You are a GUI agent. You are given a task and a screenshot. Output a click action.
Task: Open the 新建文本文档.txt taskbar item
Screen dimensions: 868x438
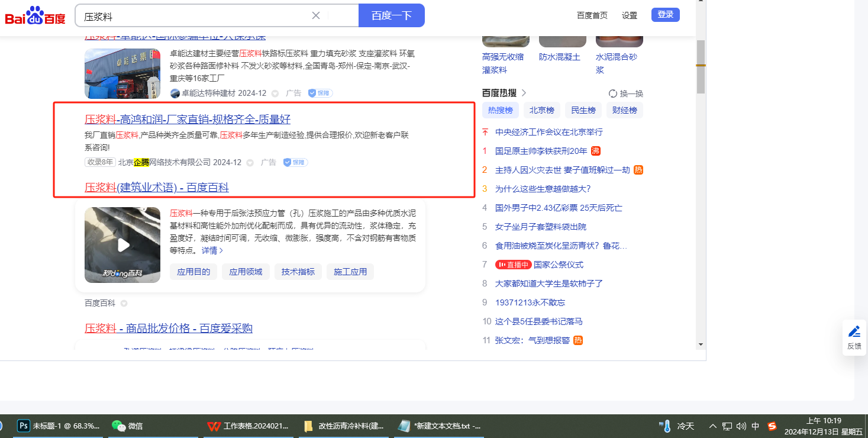(x=439, y=426)
